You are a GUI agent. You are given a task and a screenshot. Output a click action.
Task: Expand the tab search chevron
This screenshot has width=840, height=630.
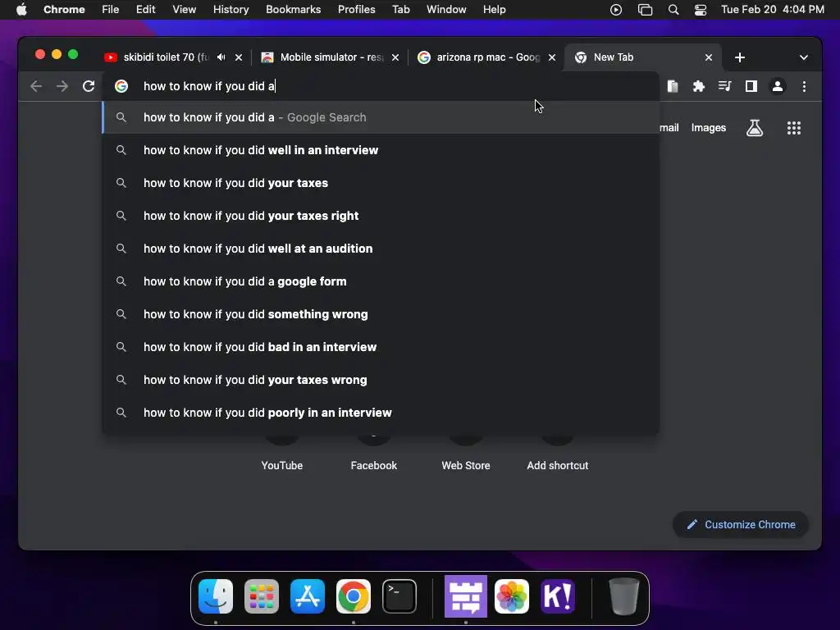coord(804,57)
